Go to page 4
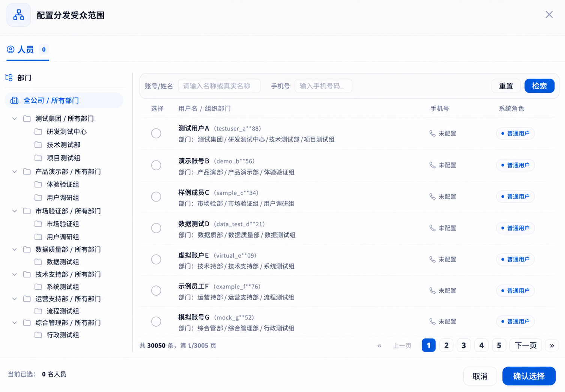 click(x=481, y=345)
